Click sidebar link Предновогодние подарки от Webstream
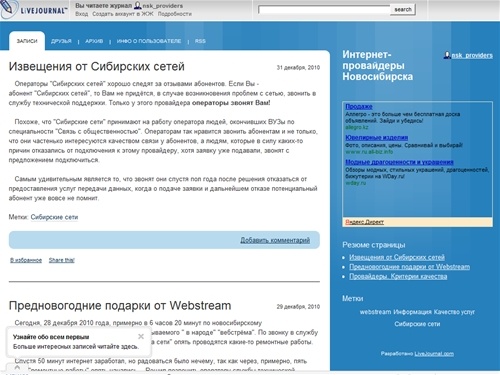This screenshot has height=375, width=500. [x=410, y=267]
